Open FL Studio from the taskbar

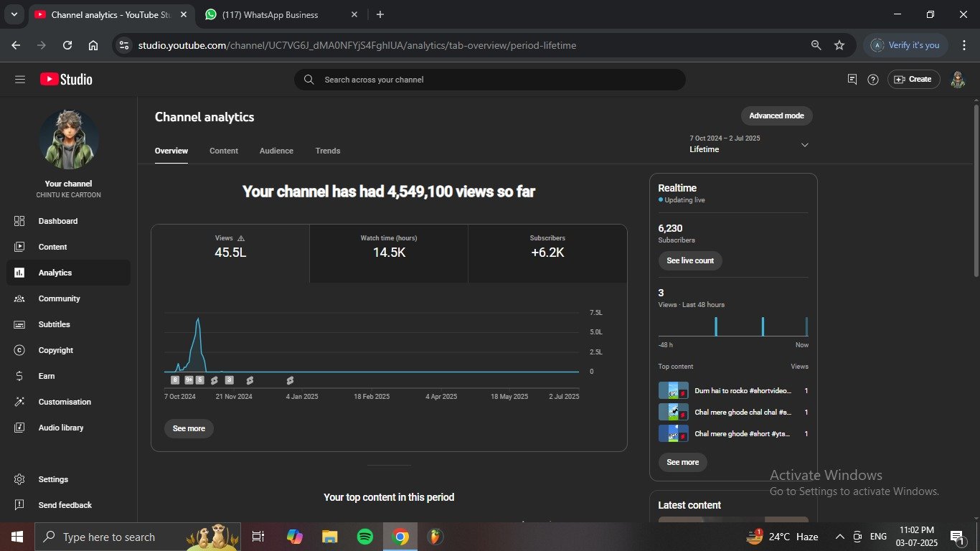point(435,537)
